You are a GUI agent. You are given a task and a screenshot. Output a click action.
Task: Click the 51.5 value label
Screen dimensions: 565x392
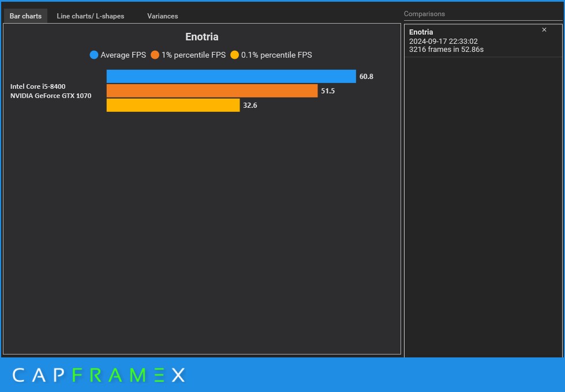(x=328, y=91)
